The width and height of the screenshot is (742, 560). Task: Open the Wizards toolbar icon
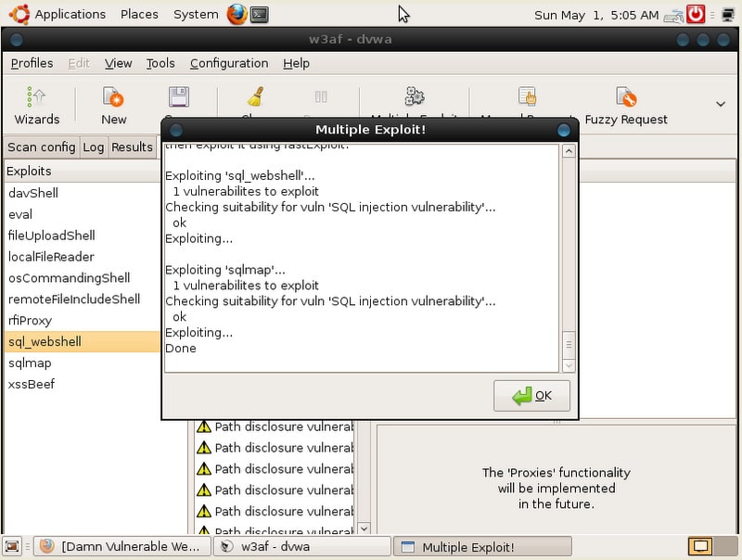(36, 105)
